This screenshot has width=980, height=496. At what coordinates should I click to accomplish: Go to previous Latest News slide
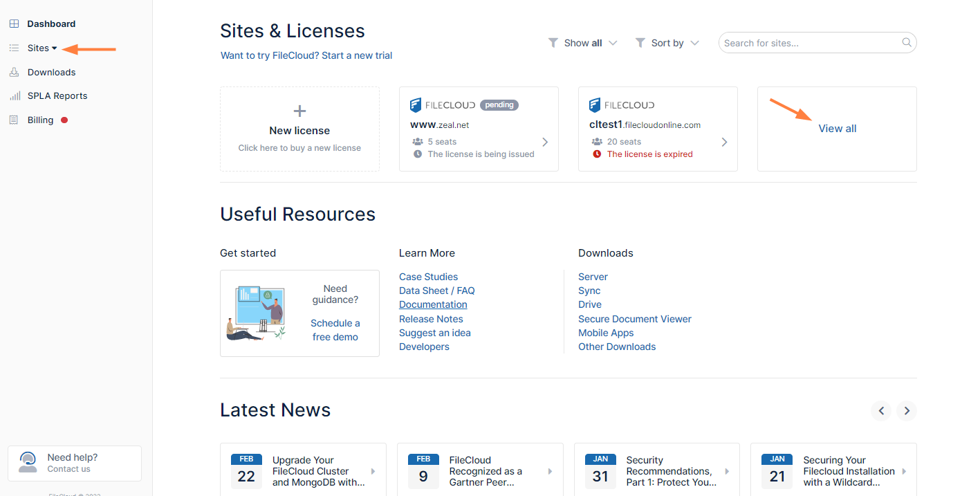[x=881, y=411]
